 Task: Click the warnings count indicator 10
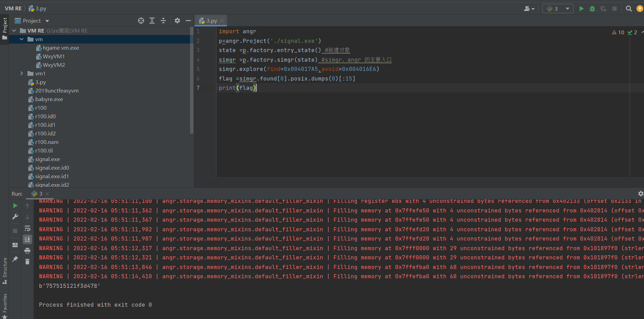(x=618, y=32)
